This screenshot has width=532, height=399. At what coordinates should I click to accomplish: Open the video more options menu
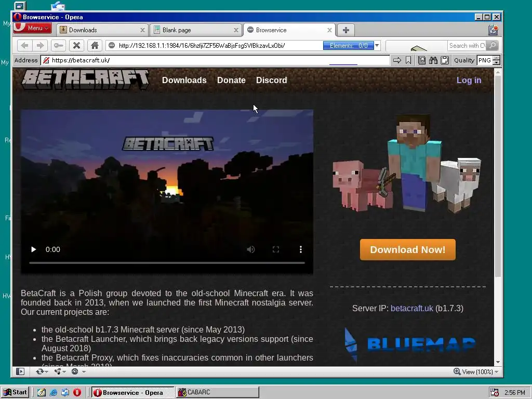pyautogui.click(x=301, y=249)
